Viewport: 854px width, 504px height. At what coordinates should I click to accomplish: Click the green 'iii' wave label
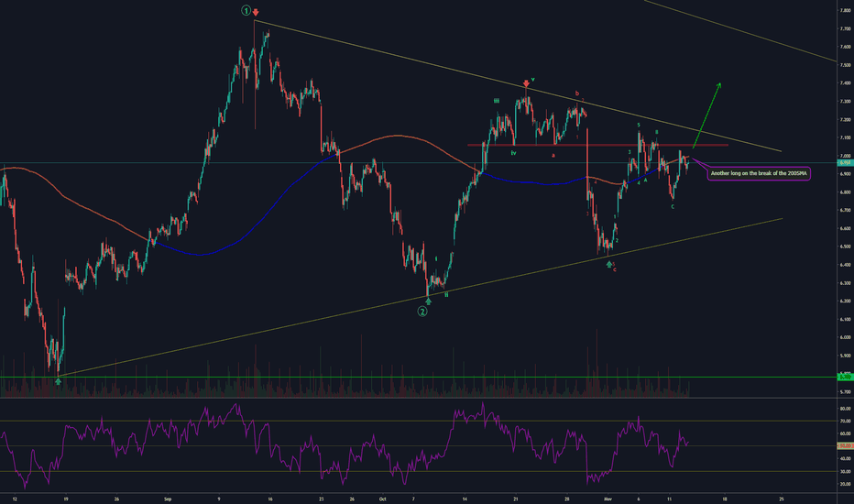pyautogui.click(x=497, y=101)
